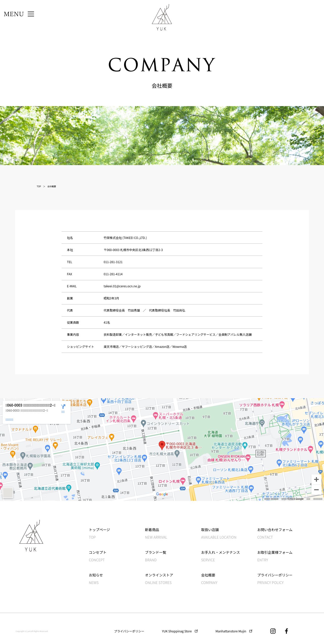Click プライバシーポリシー beside YUK Shoppinag Store
This screenshot has height=644, width=324.
click(x=129, y=631)
